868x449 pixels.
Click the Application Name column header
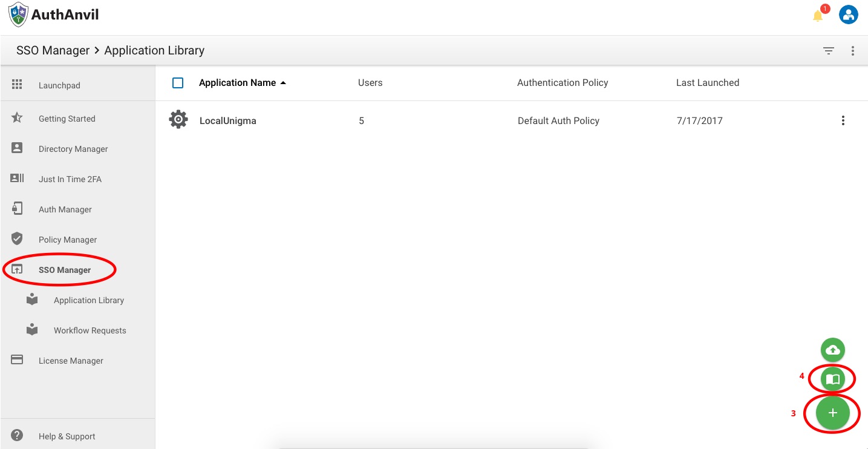(x=237, y=83)
